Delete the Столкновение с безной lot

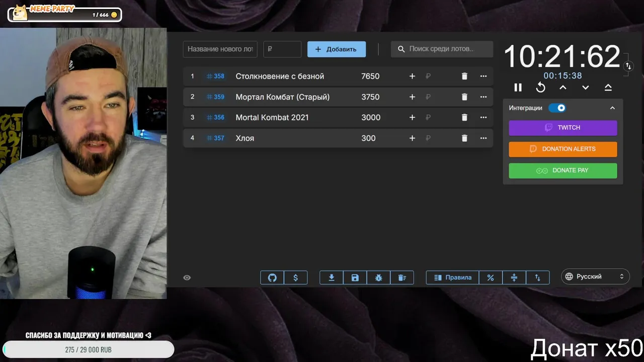(x=464, y=76)
